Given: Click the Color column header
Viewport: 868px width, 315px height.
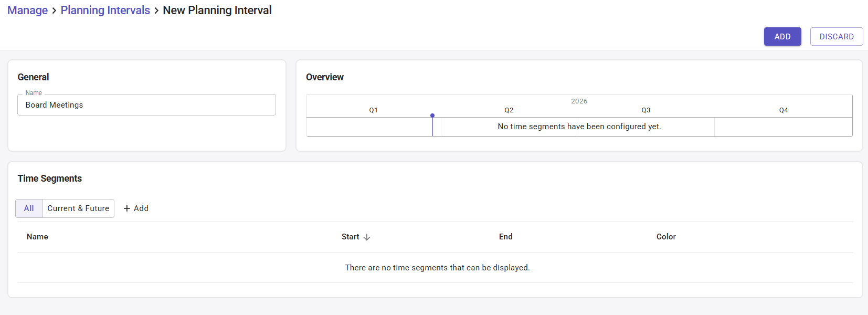Looking at the screenshot, I should [666, 237].
